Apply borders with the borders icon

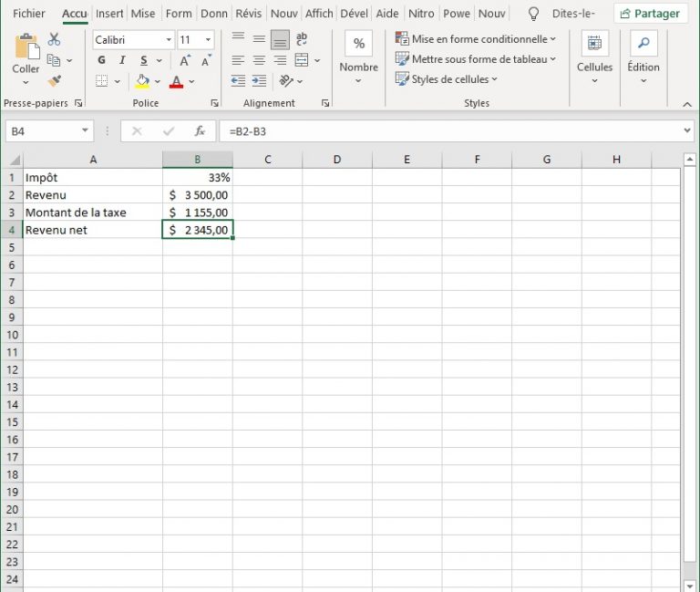(102, 81)
